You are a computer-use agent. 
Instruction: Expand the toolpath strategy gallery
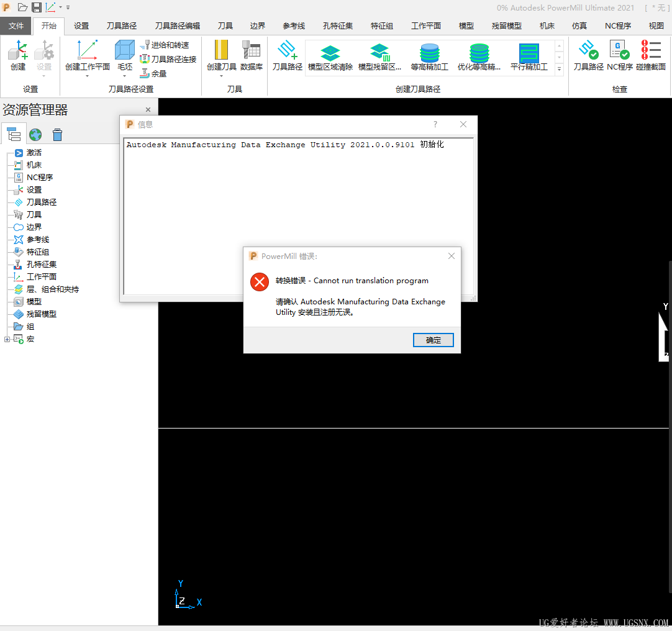coord(559,69)
